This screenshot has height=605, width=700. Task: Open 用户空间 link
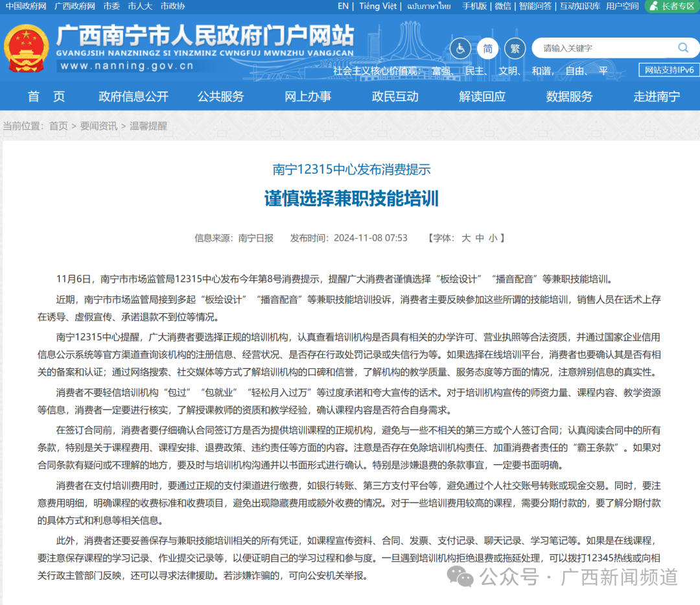click(x=622, y=6)
